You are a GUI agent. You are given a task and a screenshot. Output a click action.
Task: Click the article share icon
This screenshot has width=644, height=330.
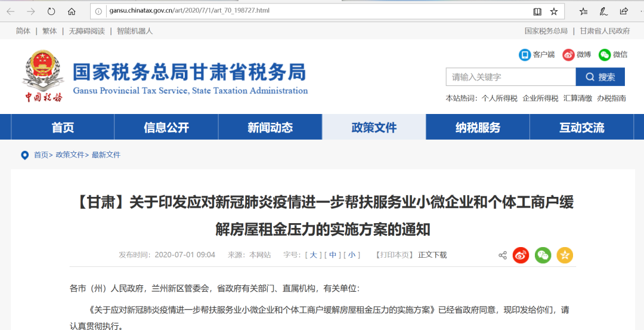[503, 255]
